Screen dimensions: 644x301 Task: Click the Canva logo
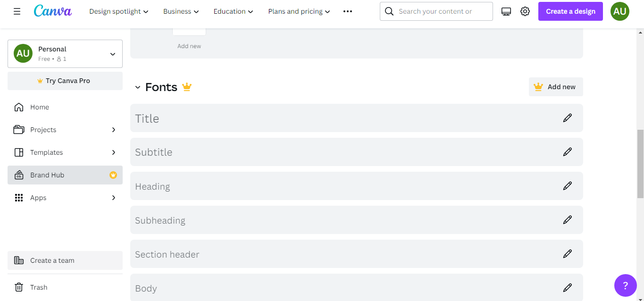click(x=52, y=11)
